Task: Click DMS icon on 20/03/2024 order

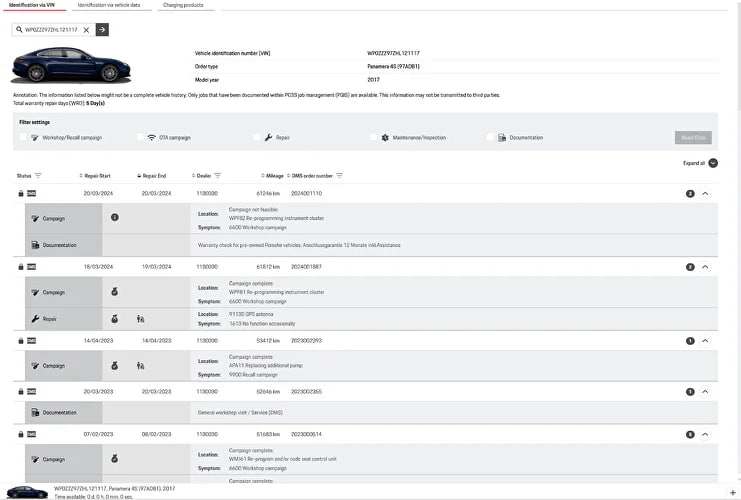Action: pyautogui.click(x=32, y=193)
